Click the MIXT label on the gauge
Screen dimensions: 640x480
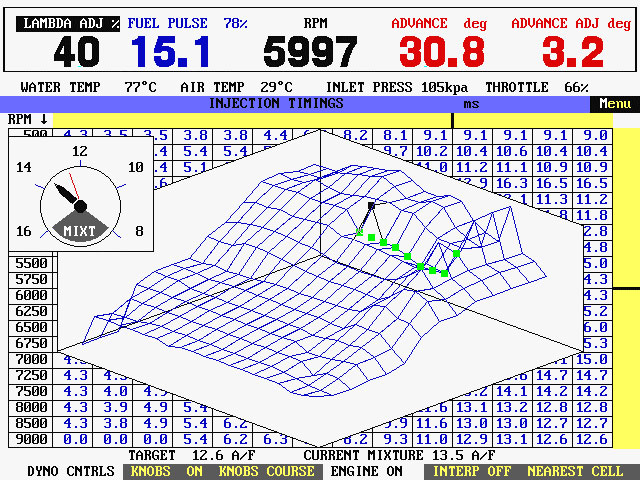coord(80,230)
